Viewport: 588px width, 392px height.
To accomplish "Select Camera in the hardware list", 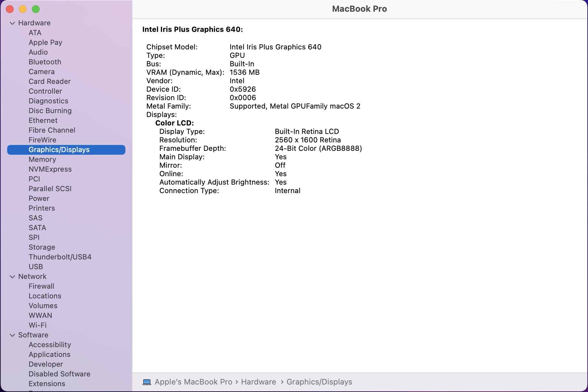I will tap(42, 72).
